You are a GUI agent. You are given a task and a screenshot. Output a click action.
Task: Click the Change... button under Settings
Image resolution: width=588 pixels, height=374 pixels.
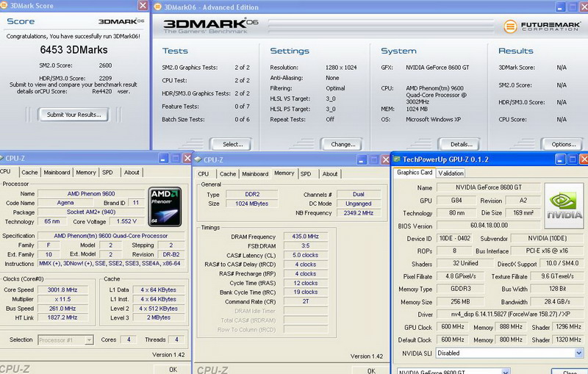pyautogui.click(x=343, y=144)
